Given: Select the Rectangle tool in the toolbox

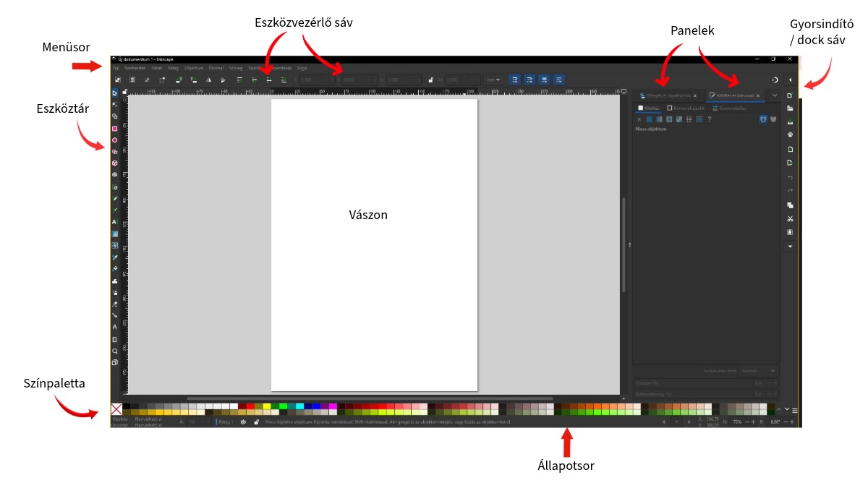Looking at the screenshot, I should 114,128.
